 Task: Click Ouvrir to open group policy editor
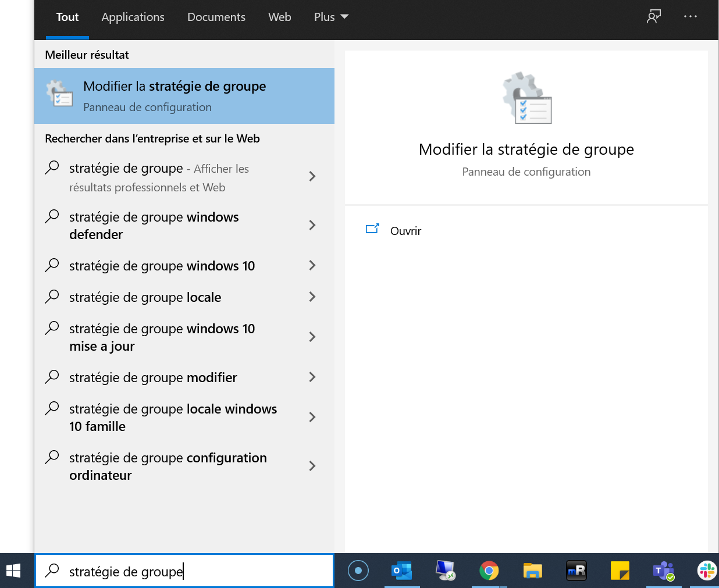click(x=405, y=231)
